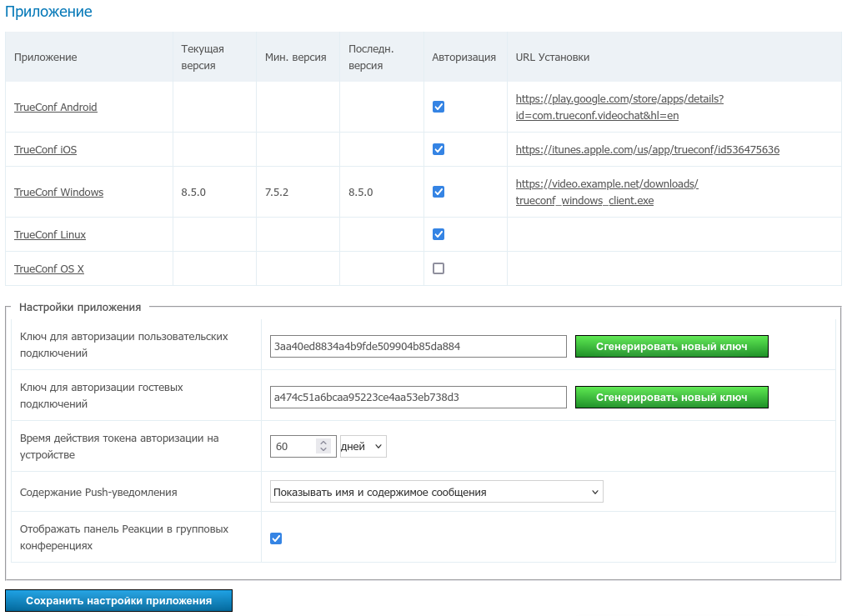Click the Настройки приложения section legend
The width and height of the screenshot is (847, 616).
coord(80,308)
